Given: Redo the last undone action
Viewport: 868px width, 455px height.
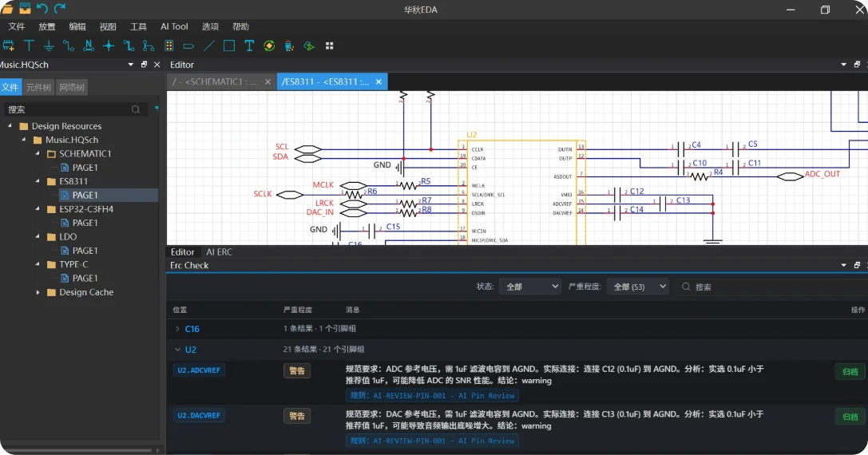Looking at the screenshot, I should click(x=60, y=8).
